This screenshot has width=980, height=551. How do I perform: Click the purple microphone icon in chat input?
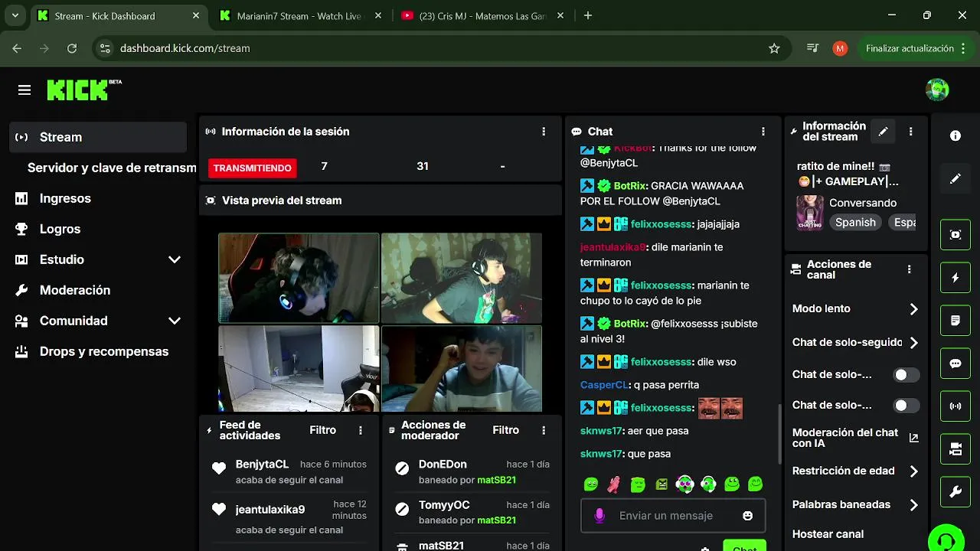(x=599, y=516)
